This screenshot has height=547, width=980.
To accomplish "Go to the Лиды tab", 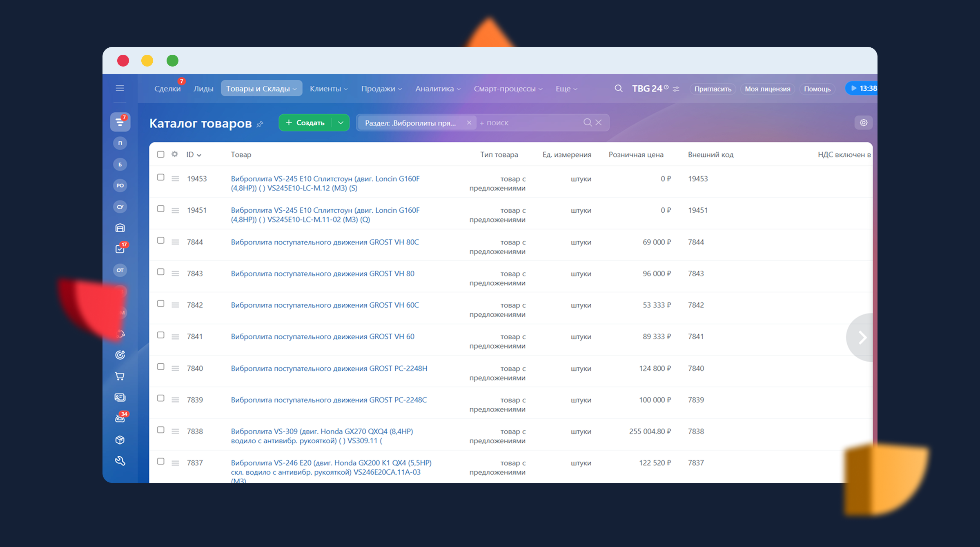I will [203, 89].
